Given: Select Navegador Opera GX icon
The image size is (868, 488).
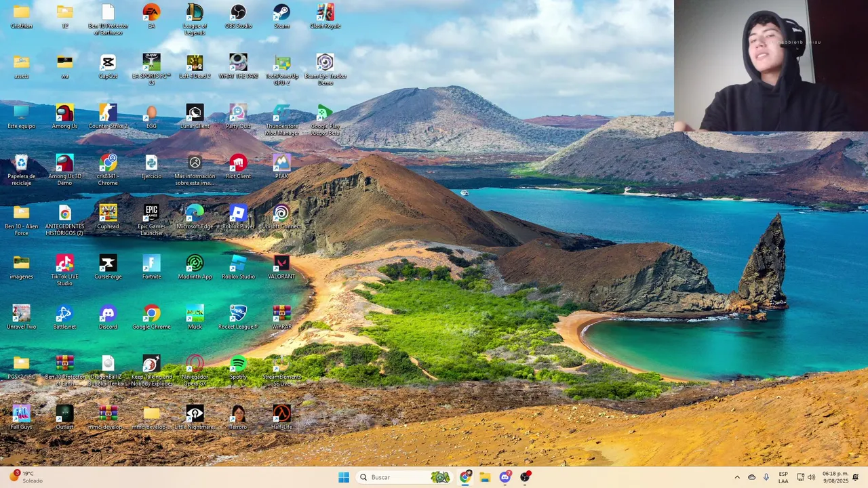Looking at the screenshot, I should [195, 371].
